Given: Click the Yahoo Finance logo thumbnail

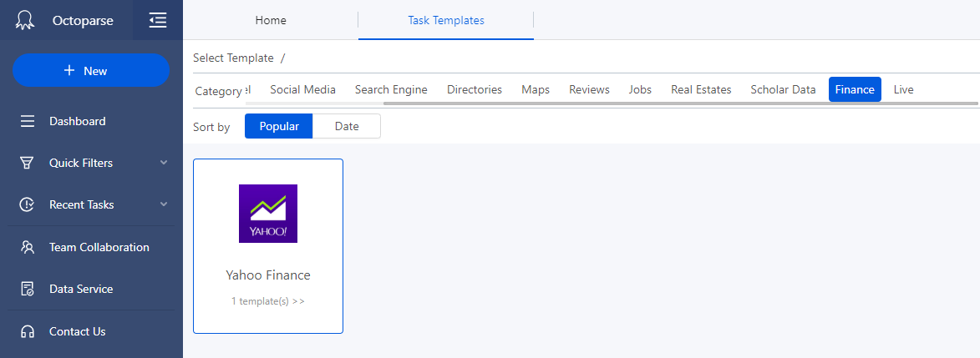Looking at the screenshot, I should coord(268,214).
